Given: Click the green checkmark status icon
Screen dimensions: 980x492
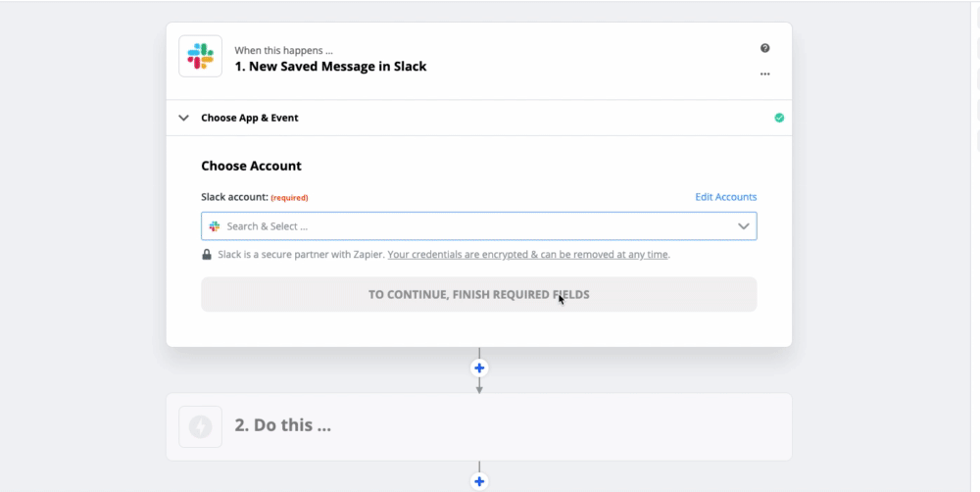Looking at the screenshot, I should point(779,118).
